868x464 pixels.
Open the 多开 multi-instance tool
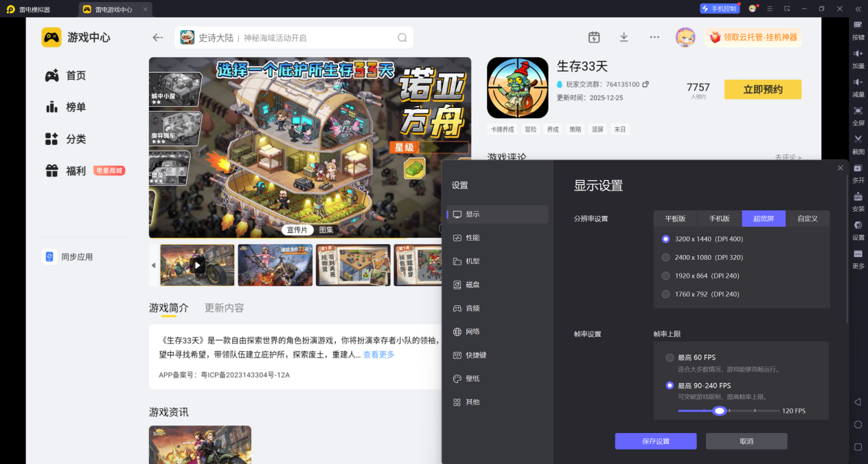pyautogui.click(x=858, y=173)
